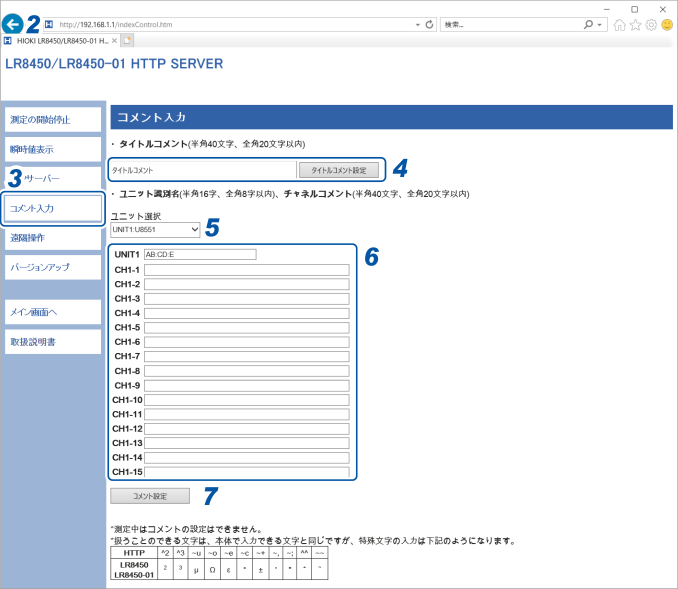This screenshot has width=678, height=589.
Task: Click the CH1-5 comment field
Action: click(246, 327)
